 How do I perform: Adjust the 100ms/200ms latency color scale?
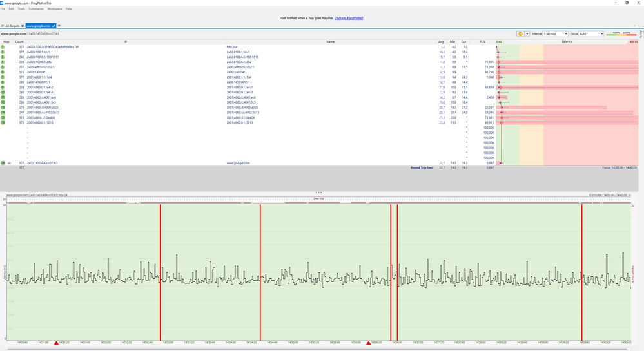(621, 33)
